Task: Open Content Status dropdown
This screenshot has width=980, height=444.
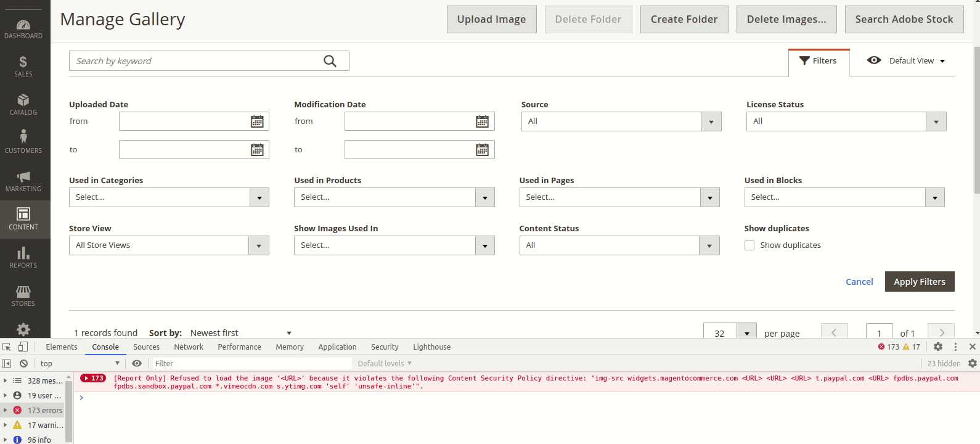Action: (x=619, y=245)
